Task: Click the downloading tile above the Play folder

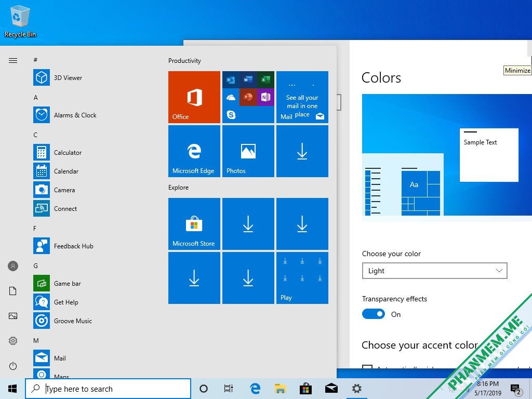Action: pyautogui.click(x=302, y=224)
